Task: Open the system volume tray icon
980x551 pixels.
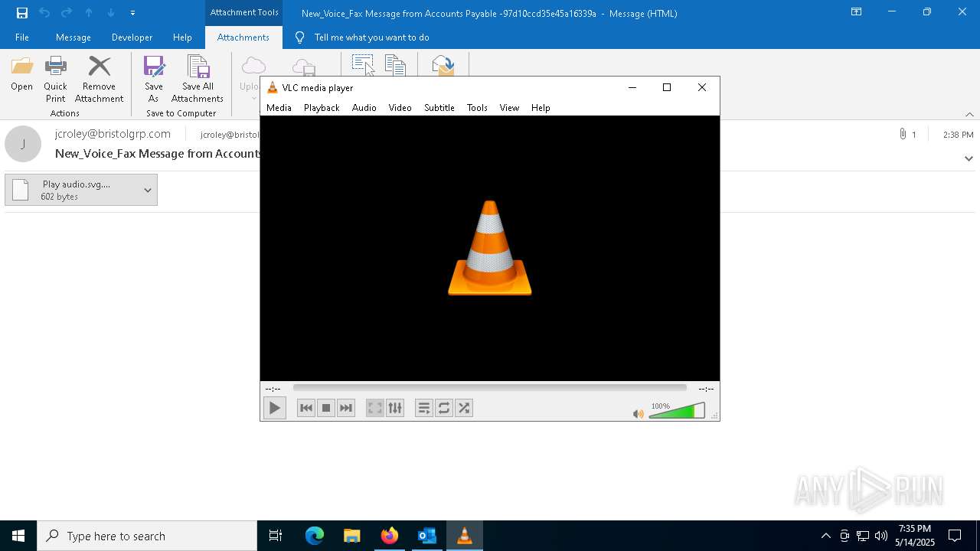Action: coord(881,536)
